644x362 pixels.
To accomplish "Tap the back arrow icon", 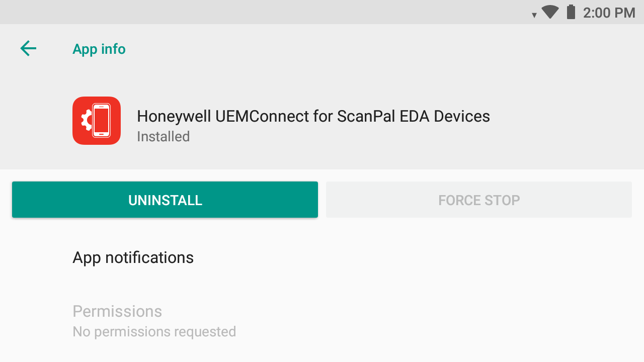I will [x=28, y=49].
